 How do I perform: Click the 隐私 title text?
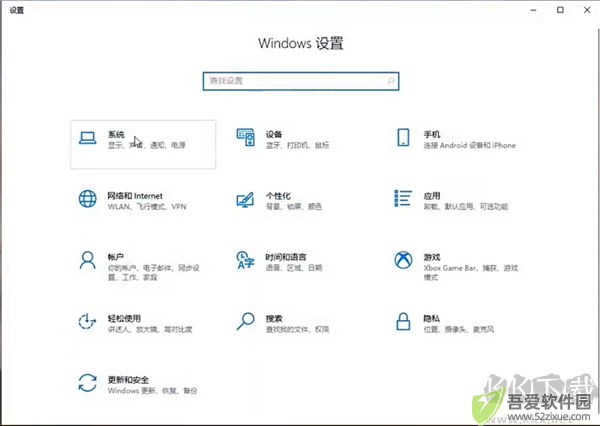[431, 318]
